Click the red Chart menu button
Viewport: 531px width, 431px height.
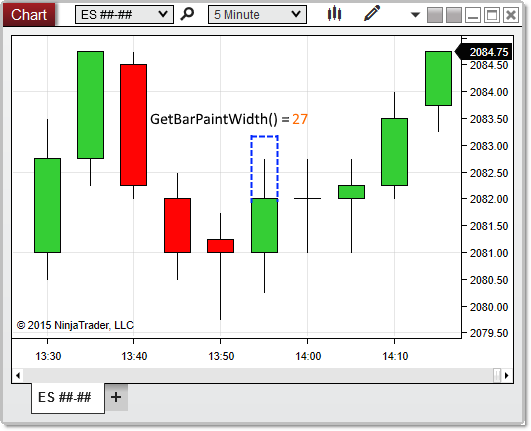pos(29,15)
